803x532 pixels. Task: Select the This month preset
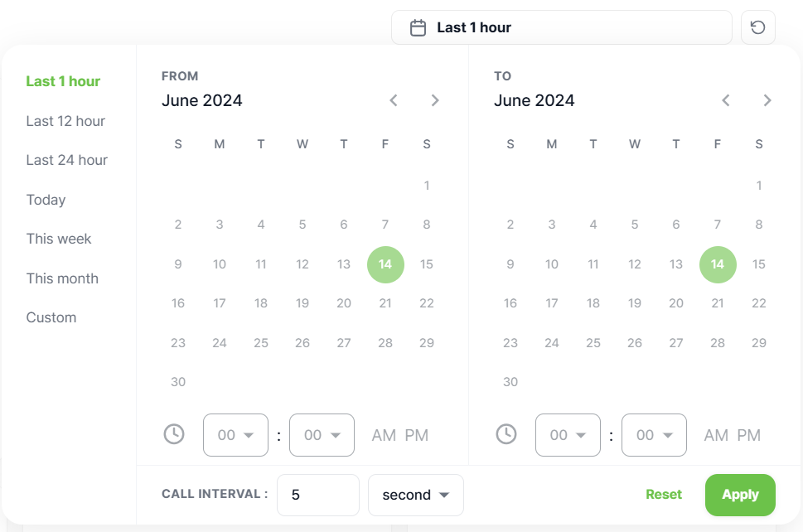coord(62,278)
